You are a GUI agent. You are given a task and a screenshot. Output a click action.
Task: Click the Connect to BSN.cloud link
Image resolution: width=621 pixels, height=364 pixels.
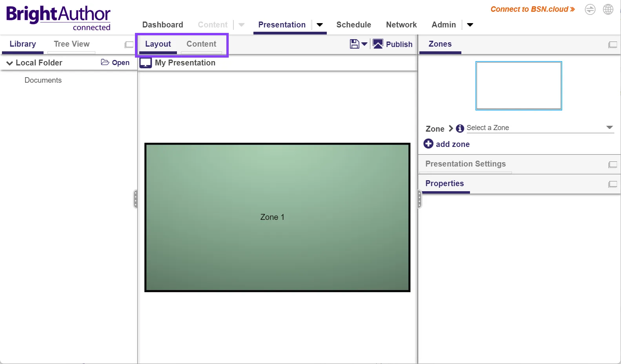533,9
